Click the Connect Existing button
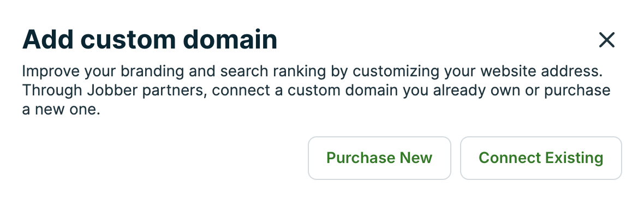This screenshot has height=205, width=644. click(541, 158)
